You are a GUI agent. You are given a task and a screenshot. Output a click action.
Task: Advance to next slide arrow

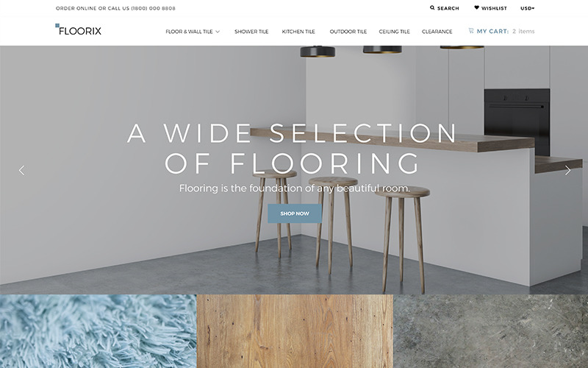pyautogui.click(x=567, y=171)
